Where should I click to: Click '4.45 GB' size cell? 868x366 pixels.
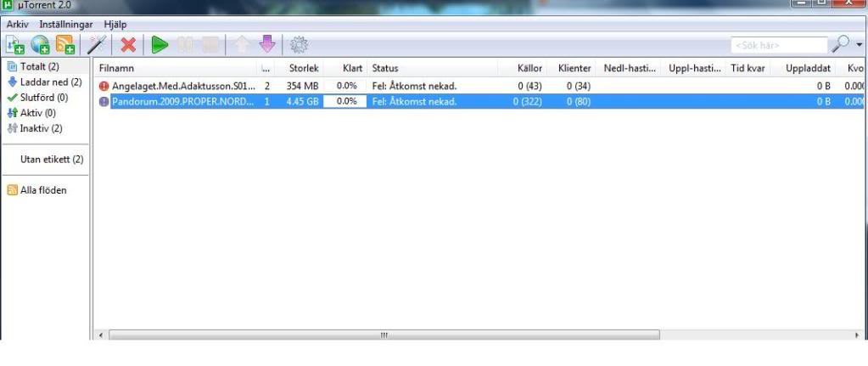[x=302, y=101]
